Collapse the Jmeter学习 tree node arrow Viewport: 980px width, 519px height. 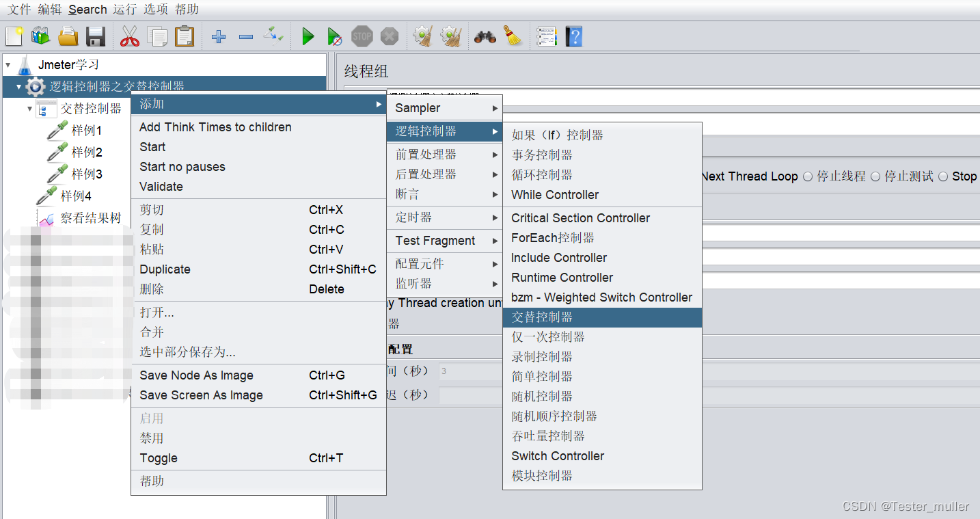pyautogui.click(x=8, y=66)
